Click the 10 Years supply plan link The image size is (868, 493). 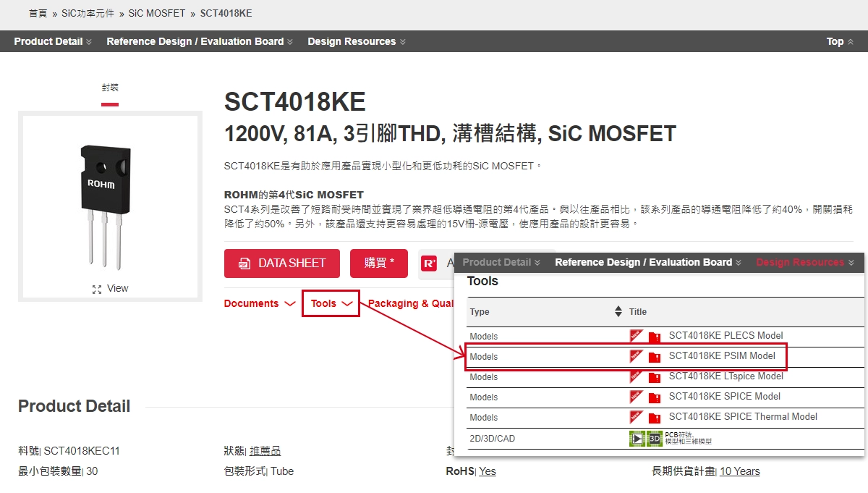point(740,471)
